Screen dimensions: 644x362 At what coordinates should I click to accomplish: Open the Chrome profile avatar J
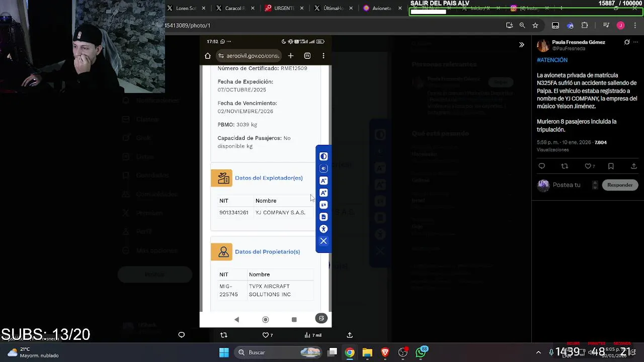pyautogui.click(x=620, y=25)
